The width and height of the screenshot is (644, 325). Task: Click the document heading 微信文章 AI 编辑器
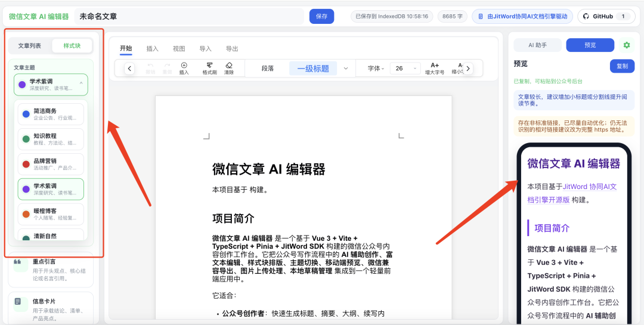268,169
